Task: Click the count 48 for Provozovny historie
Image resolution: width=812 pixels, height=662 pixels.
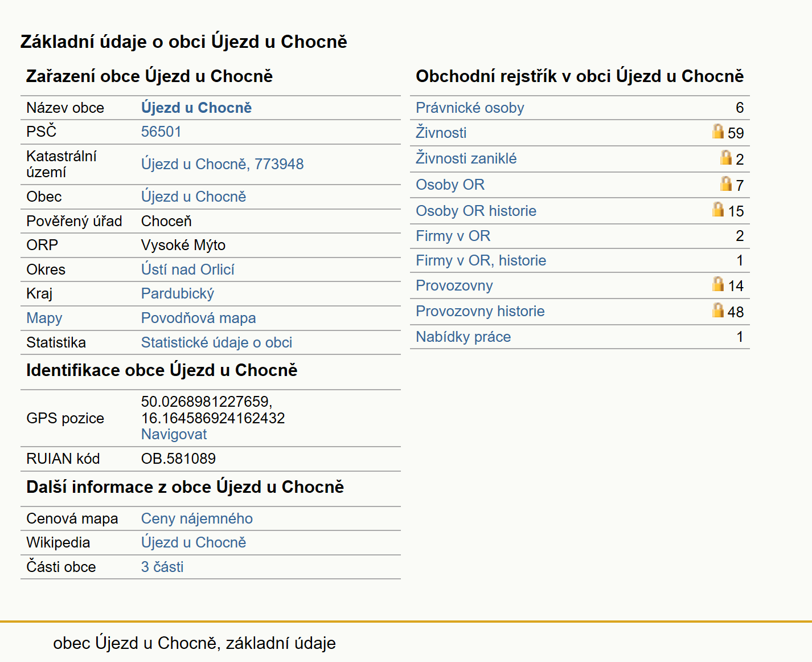Action: (736, 312)
